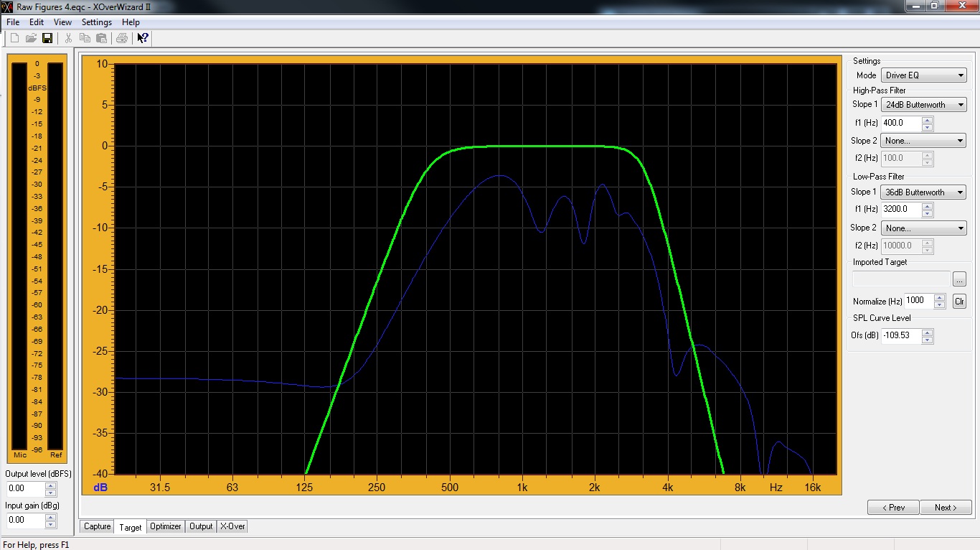Screen dimensions: 980x550
Task: Click the disabled High-Pass f2 field 100.0
Action: pyautogui.click(x=901, y=158)
